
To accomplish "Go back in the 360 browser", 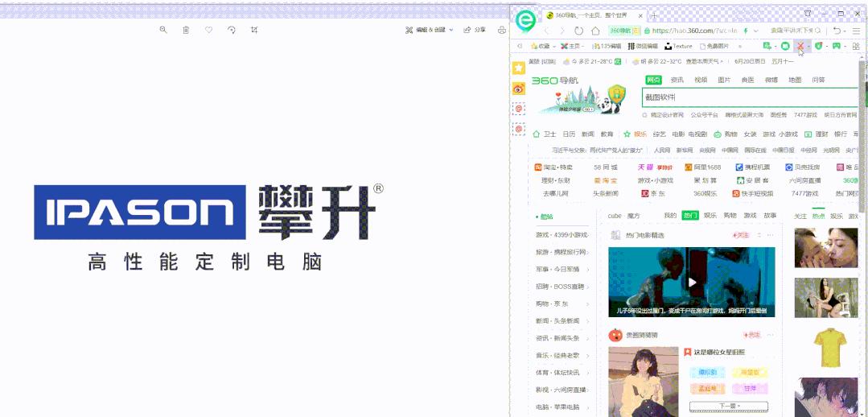I will pyautogui.click(x=548, y=31).
